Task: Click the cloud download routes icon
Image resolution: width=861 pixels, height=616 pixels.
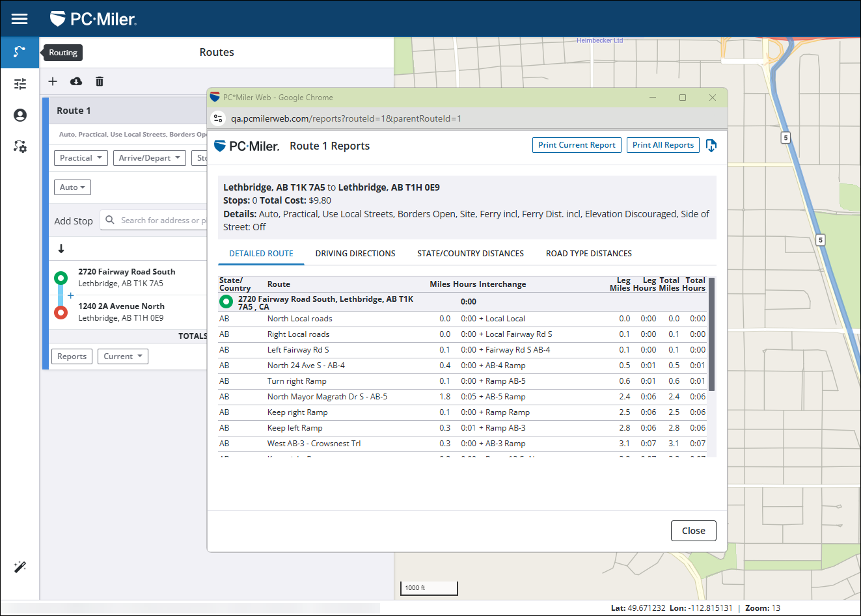Action: pos(76,81)
